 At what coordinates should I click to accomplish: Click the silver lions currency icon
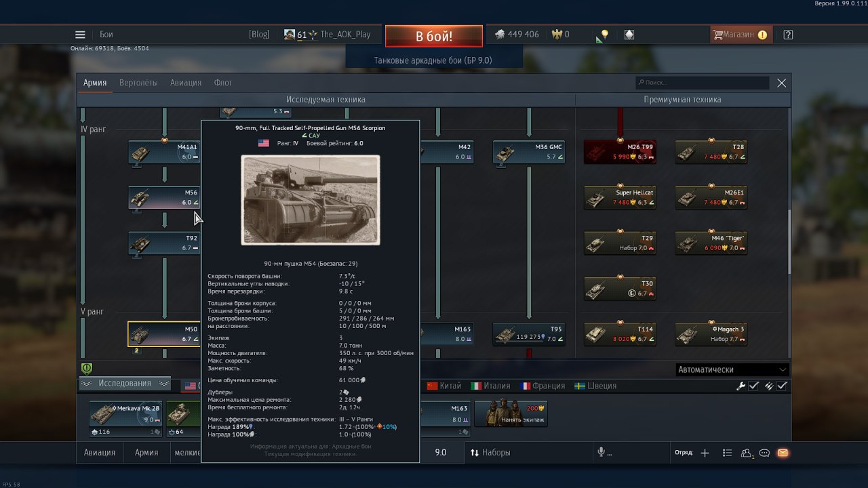click(x=500, y=35)
